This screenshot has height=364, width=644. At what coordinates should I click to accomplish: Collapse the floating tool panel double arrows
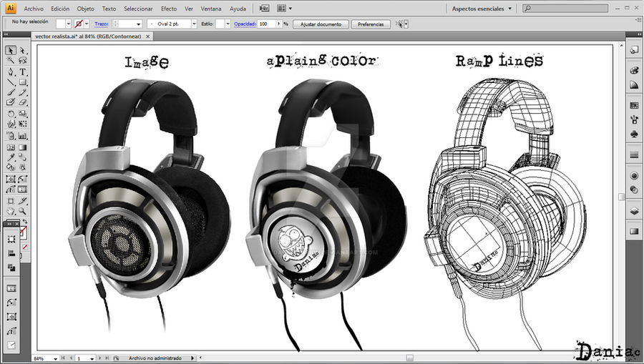[x=9, y=224]
